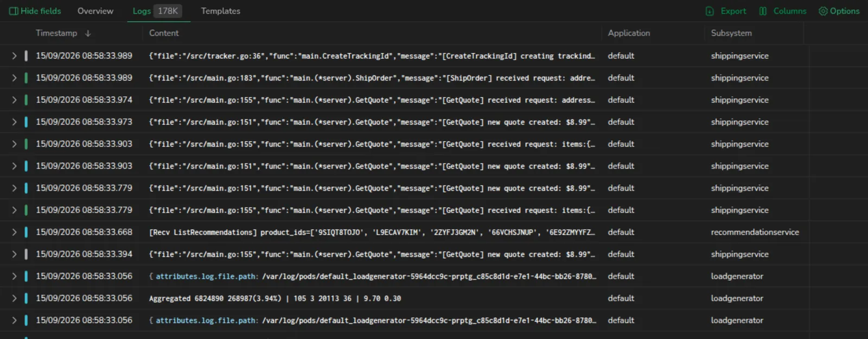The image size is (868, 339).
Task: Expand the 08:58:33.903 new quote row
Action: pos(14,166)
